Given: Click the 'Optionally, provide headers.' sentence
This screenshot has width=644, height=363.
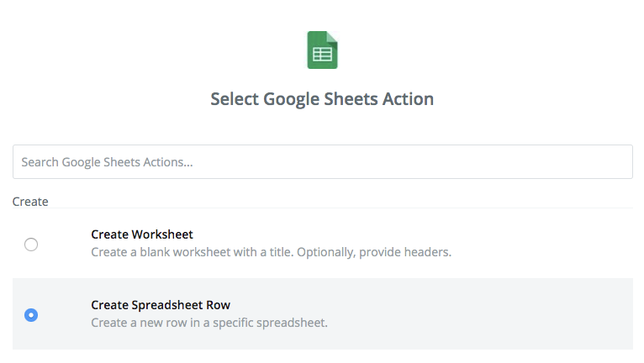Looking at the screenshot, I should point(379,252).
